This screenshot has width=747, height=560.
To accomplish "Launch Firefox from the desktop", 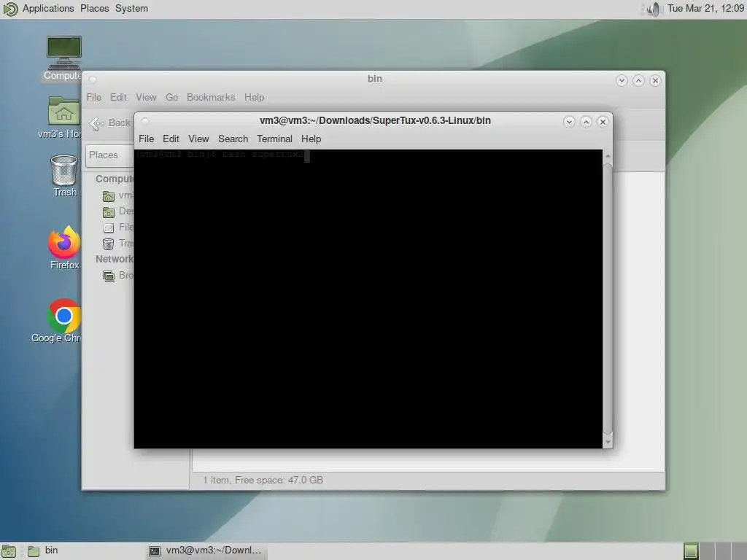I will click(64, 248).
